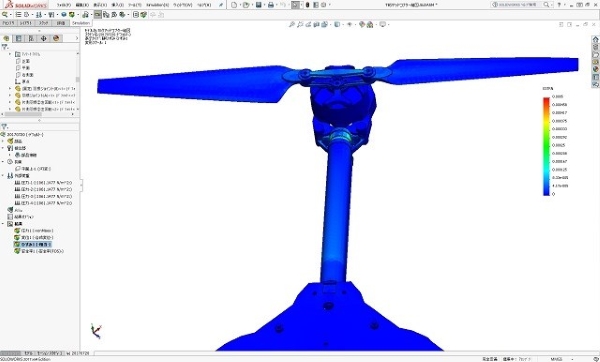
Task: Click the Help question mark icon
Action: coord(559,5)
